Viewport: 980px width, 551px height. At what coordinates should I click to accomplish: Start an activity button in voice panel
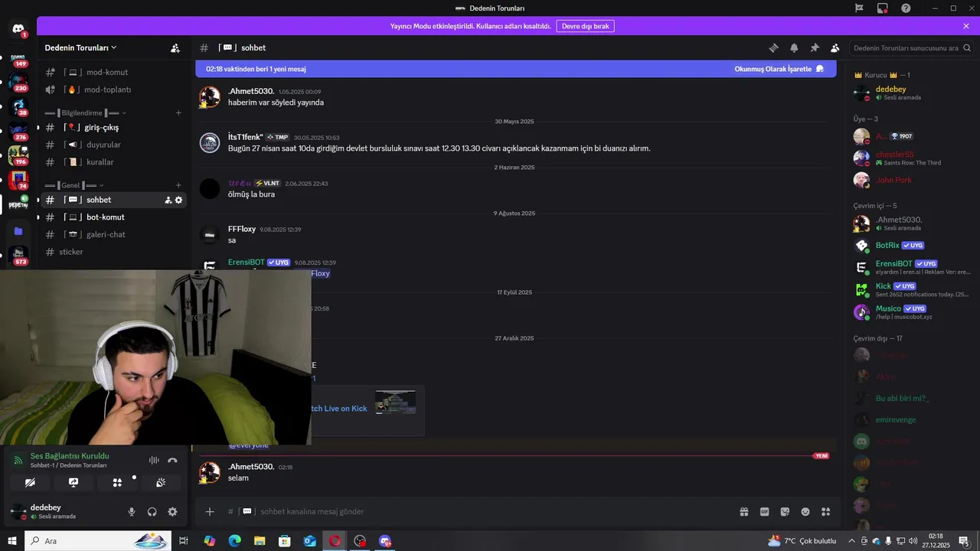tap(117, 482)
